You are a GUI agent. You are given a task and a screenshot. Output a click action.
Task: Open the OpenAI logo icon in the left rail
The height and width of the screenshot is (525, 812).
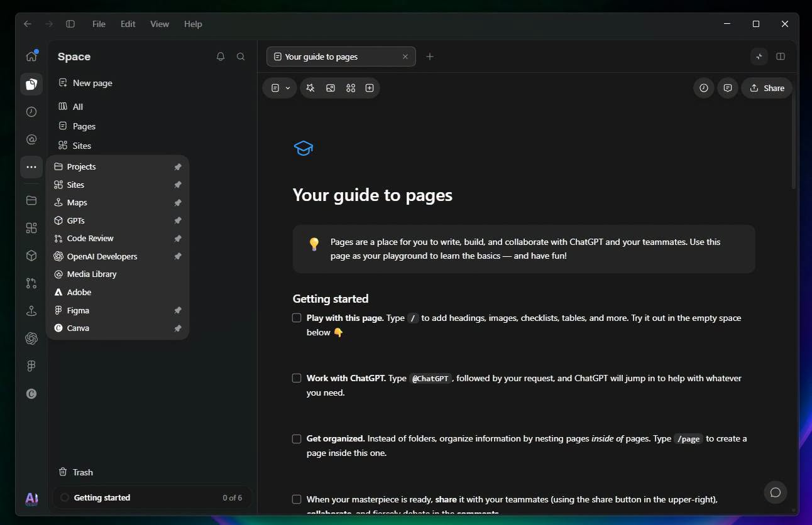(x=31, y=338)
